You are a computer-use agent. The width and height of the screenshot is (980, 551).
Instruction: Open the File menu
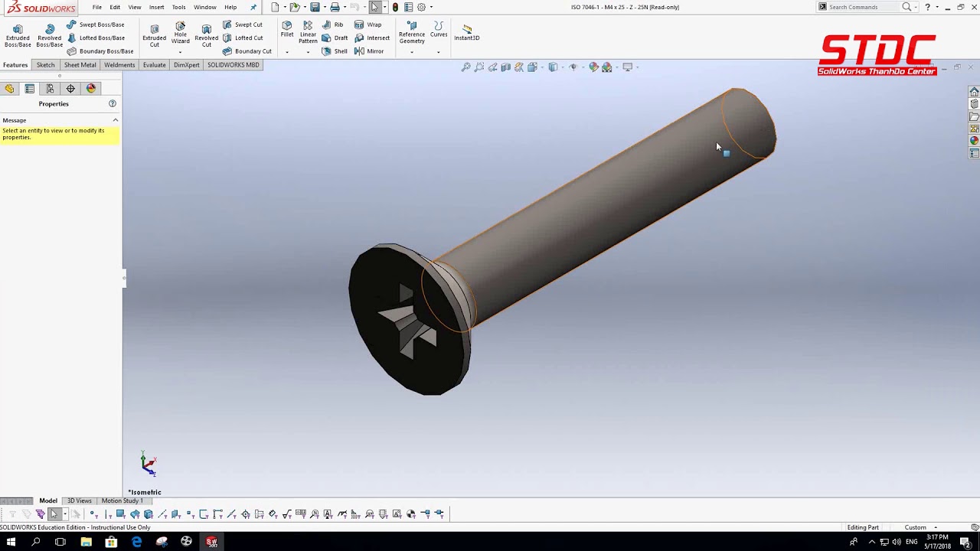tap(97, 7)
